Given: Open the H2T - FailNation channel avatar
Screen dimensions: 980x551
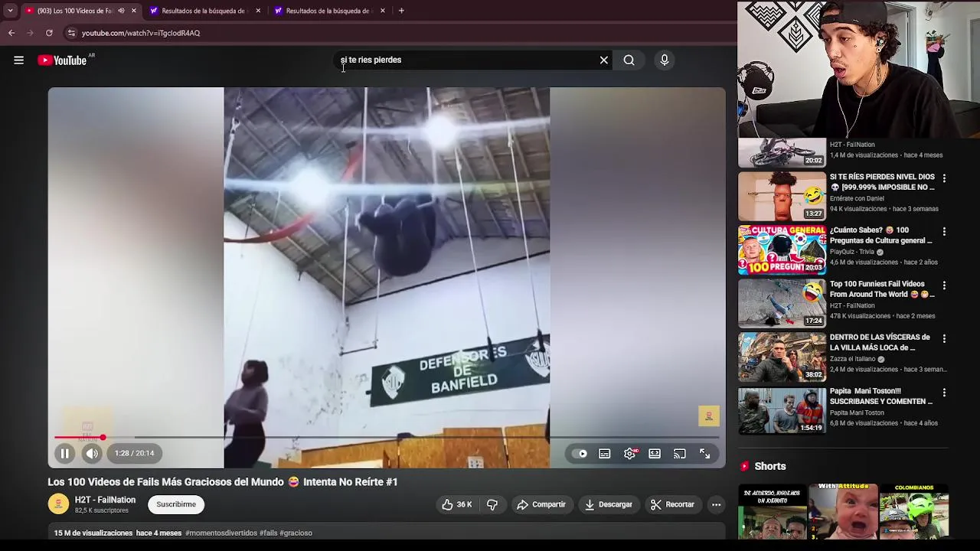Looking at the screenshot, I should (58, 504).
